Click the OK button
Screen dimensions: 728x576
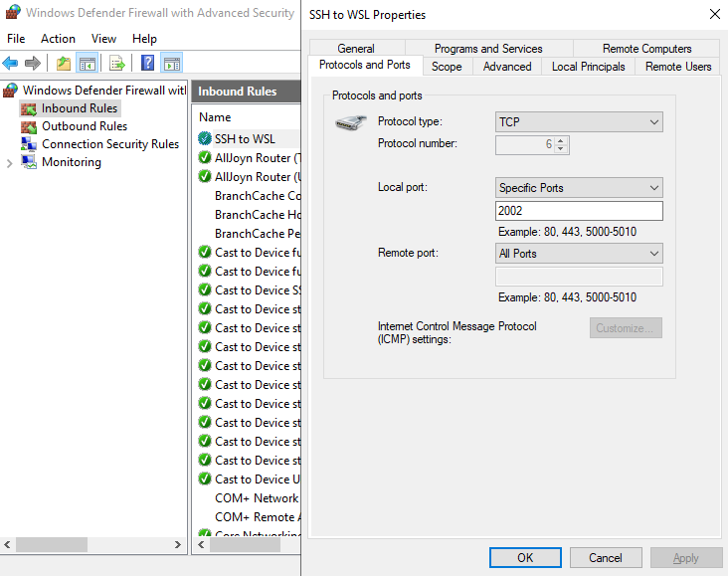(525, 557)
